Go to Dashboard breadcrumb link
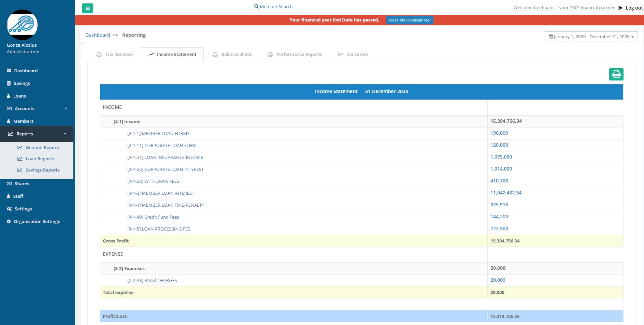This screenshot has width=644, height=325. (98, 35)
